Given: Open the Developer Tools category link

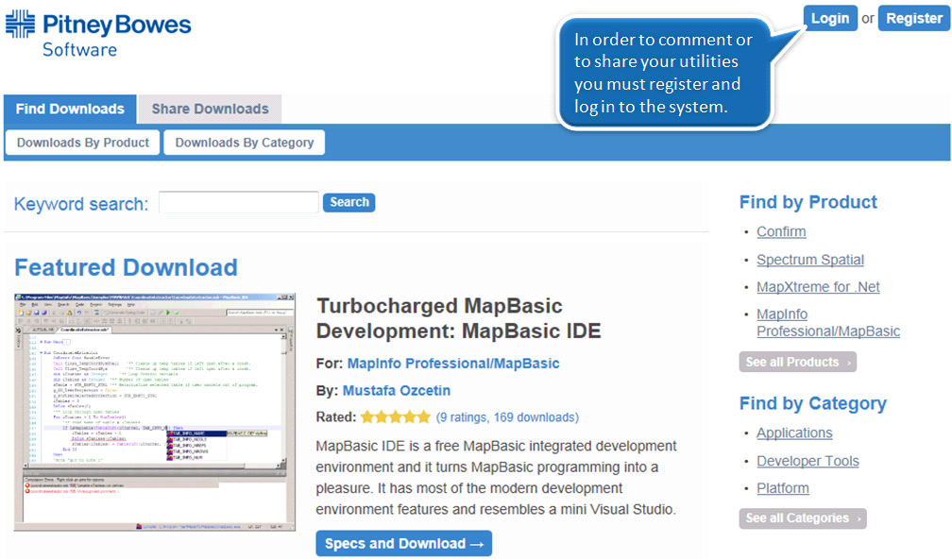Looking at the screenshot, I should 807,461.
